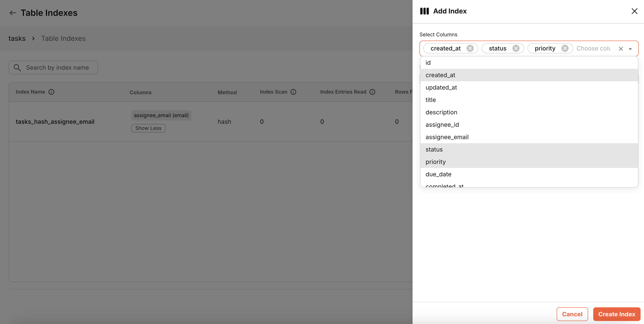
Task: Cancel the Add Index dialog
Action: tap(572, 314)
